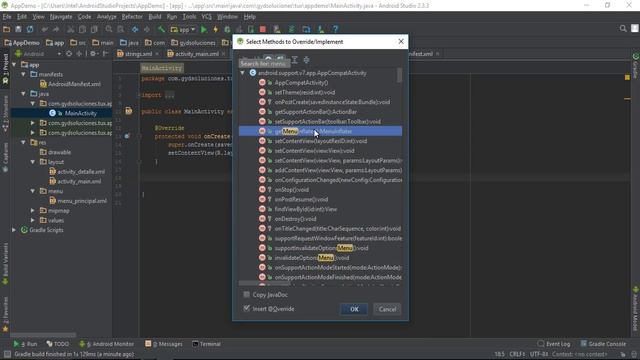The image size is (640, 360).
Task: Click the Synchronize refresh toolbar icon
Action: 30,29
